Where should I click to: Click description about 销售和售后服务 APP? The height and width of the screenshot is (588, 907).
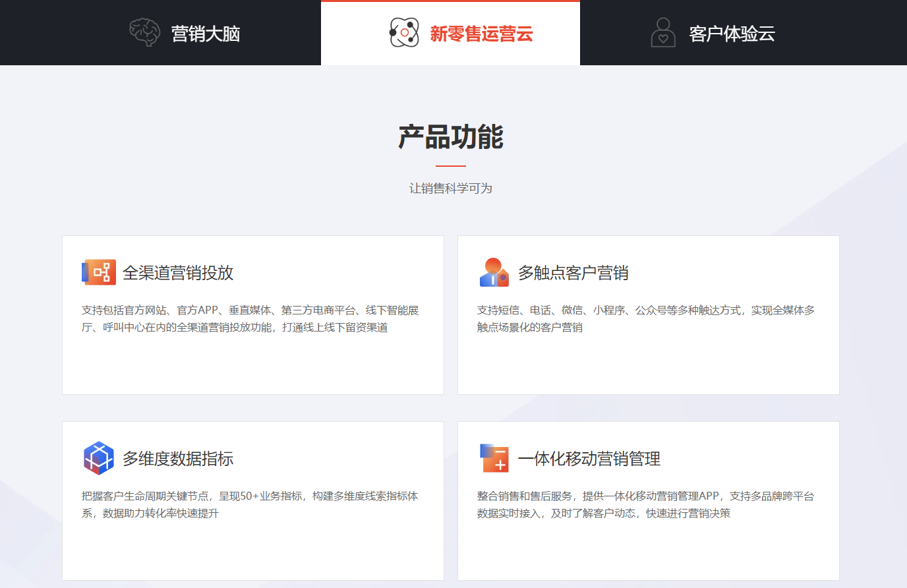click(x=645, y=504)
